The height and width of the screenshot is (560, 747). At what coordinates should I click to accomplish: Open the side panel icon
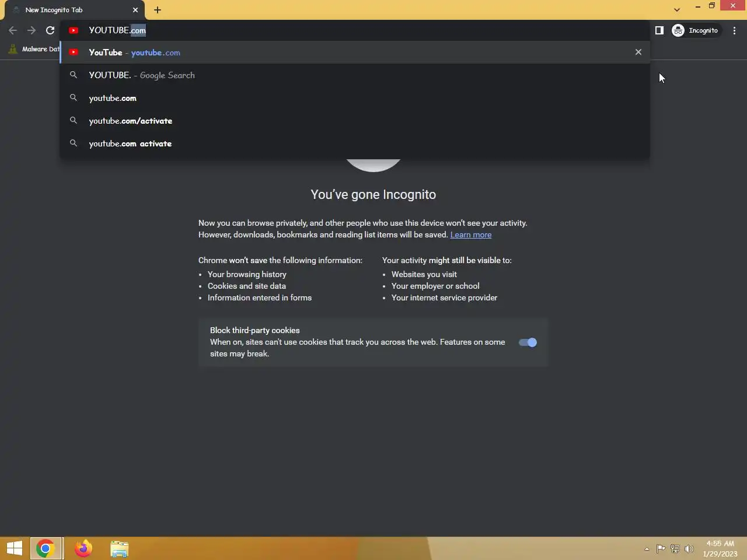pyautogui.click(x=659, y=30)
